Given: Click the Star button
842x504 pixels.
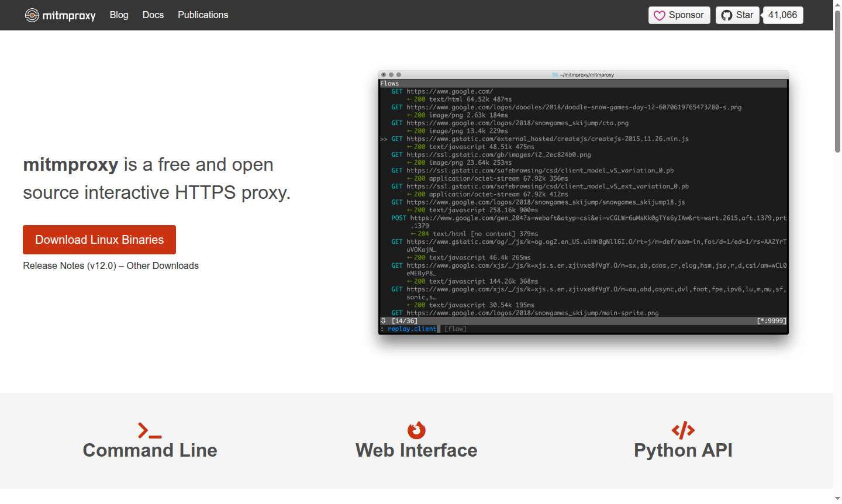Looking at the screenshot, I should point(737,15).
